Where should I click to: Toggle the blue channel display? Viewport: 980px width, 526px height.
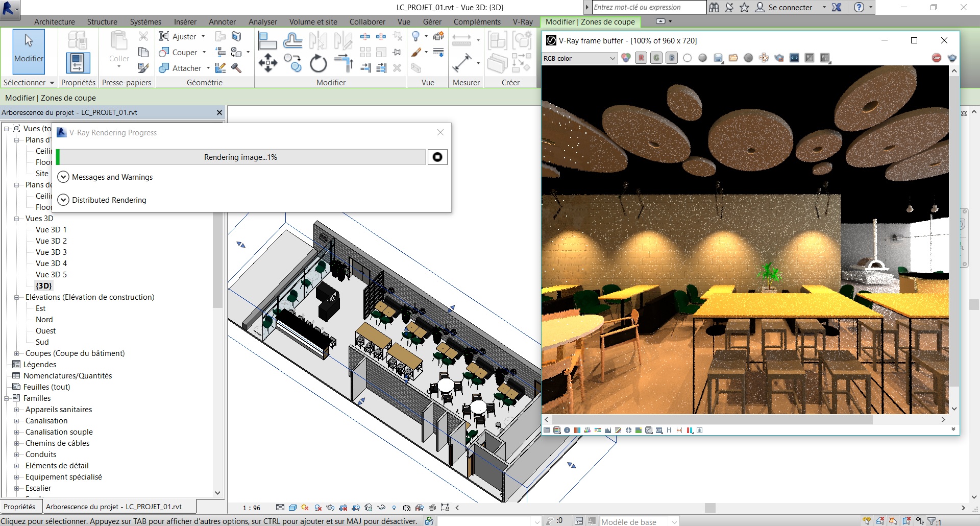point(672,58)
